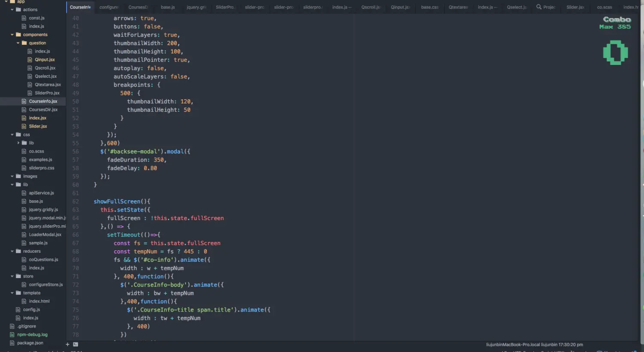Click the file icon beside Qscroll.jsx

click(30, 68)
